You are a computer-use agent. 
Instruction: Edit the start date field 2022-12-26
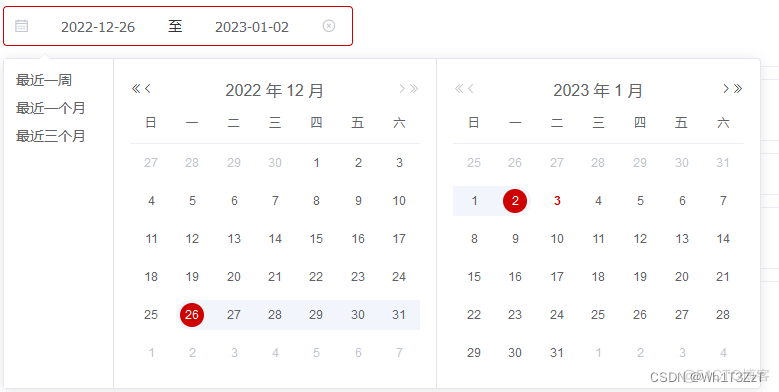coord(98,27)
